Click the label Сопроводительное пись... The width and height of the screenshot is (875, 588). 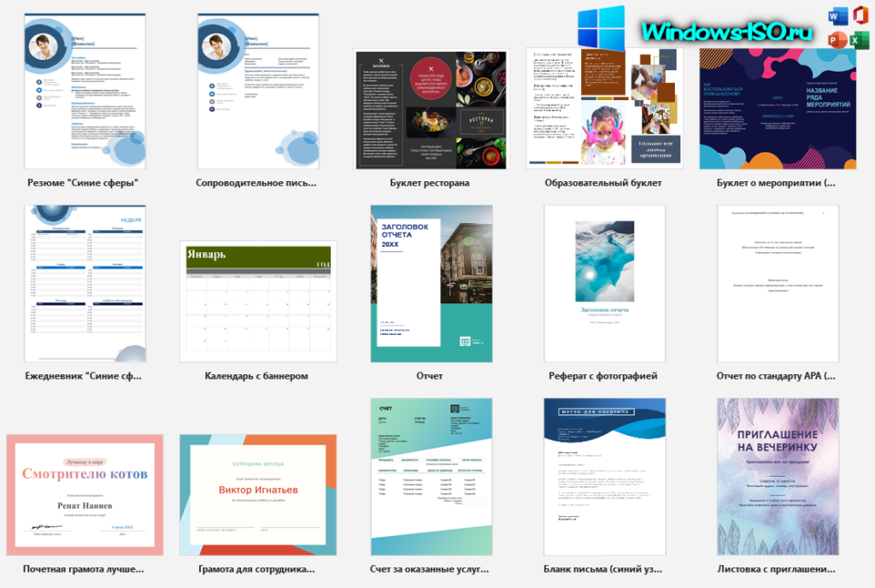pyautogui.click(x=256, y=183)
